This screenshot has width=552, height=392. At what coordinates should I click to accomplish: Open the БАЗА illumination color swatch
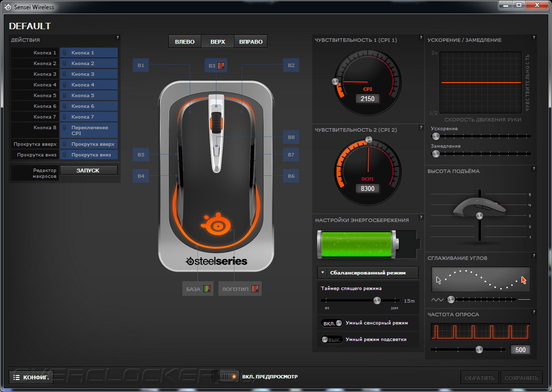pos(207,289)
